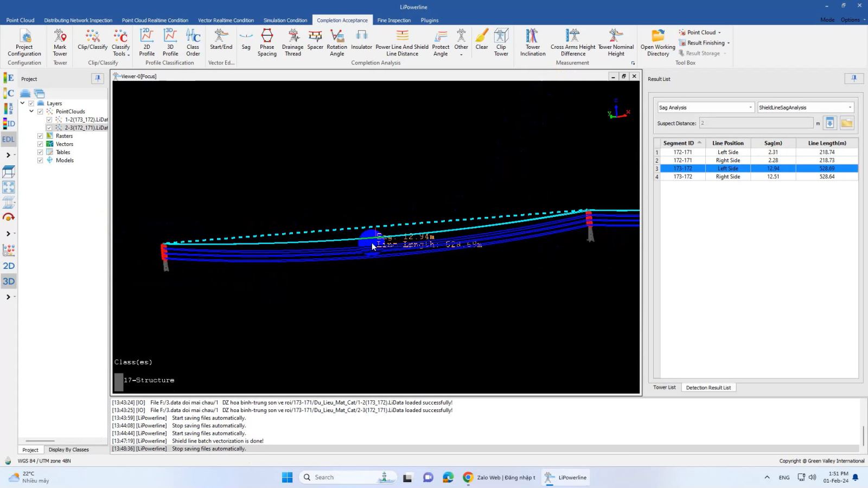
Task: Open the Plugins tab
Action: point(430,20)
